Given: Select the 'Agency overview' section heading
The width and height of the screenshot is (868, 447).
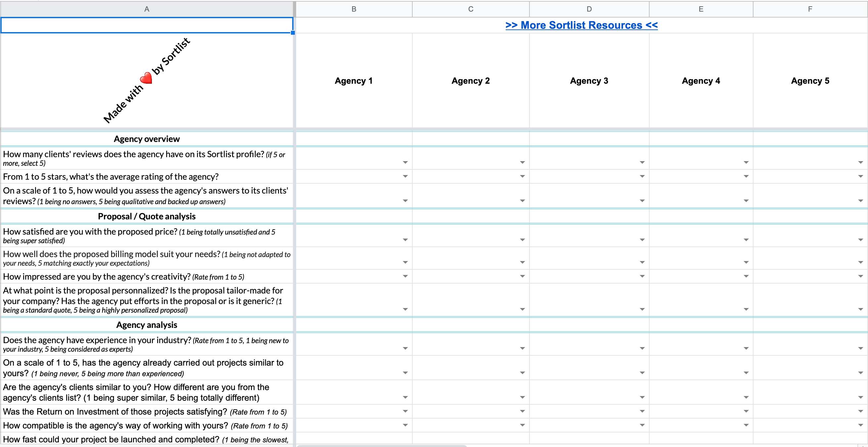Looking at the screenshot, I should coord(147,139).
